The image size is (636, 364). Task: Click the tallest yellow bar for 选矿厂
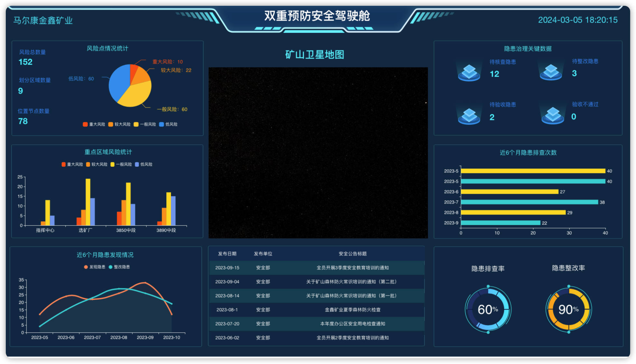coord(88,202)
